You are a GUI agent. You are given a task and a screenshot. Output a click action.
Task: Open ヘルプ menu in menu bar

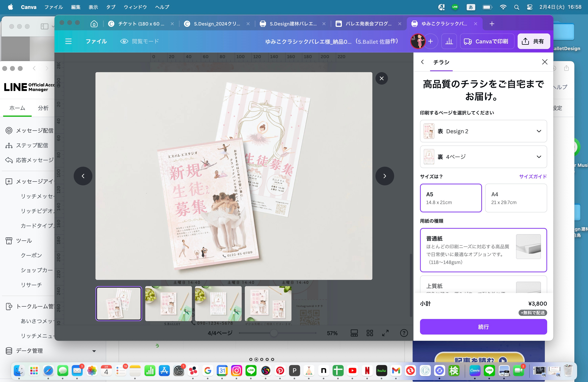click(162, 7)
